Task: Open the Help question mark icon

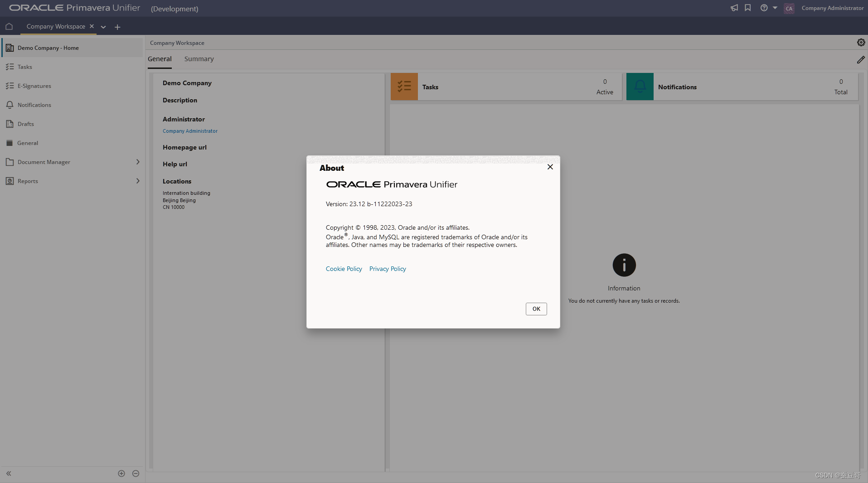Action: click(x=764, y=8)
